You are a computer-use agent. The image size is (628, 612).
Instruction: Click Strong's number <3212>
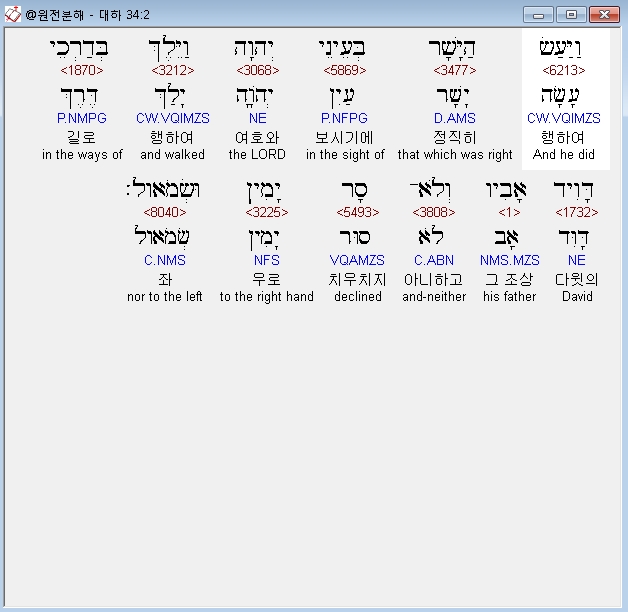click(x=173, y=70)
